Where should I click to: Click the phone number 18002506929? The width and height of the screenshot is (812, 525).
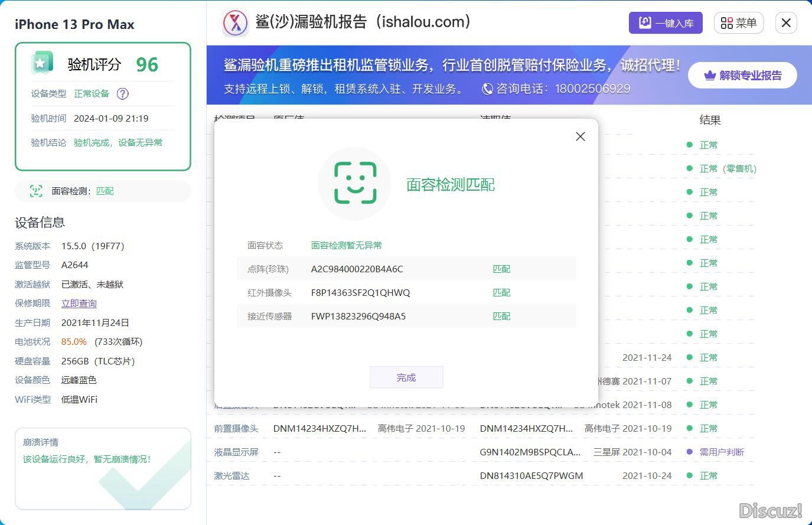pyautogui.click(x=592, y=89)
